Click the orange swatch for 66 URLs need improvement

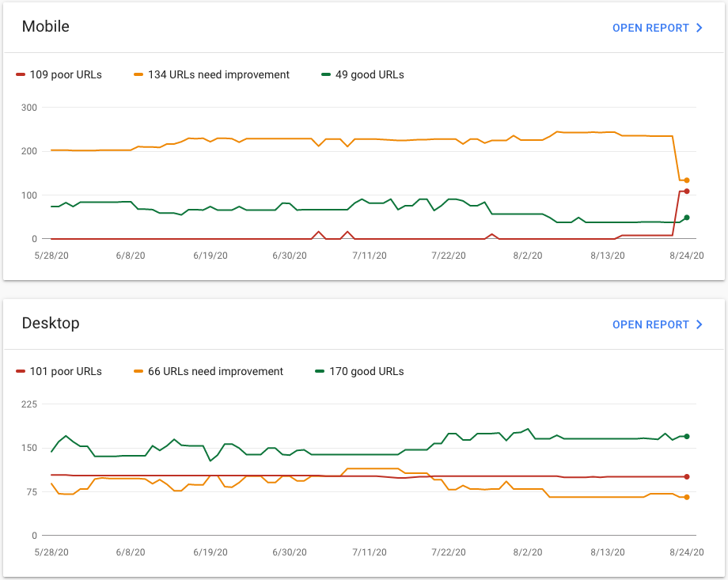click(x=138, y=371)
